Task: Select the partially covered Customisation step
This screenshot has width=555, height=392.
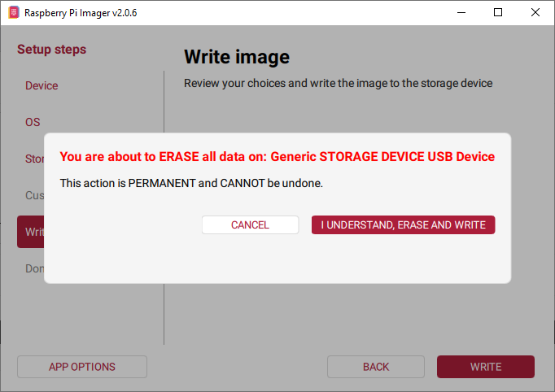Action: tap(34, 195)
